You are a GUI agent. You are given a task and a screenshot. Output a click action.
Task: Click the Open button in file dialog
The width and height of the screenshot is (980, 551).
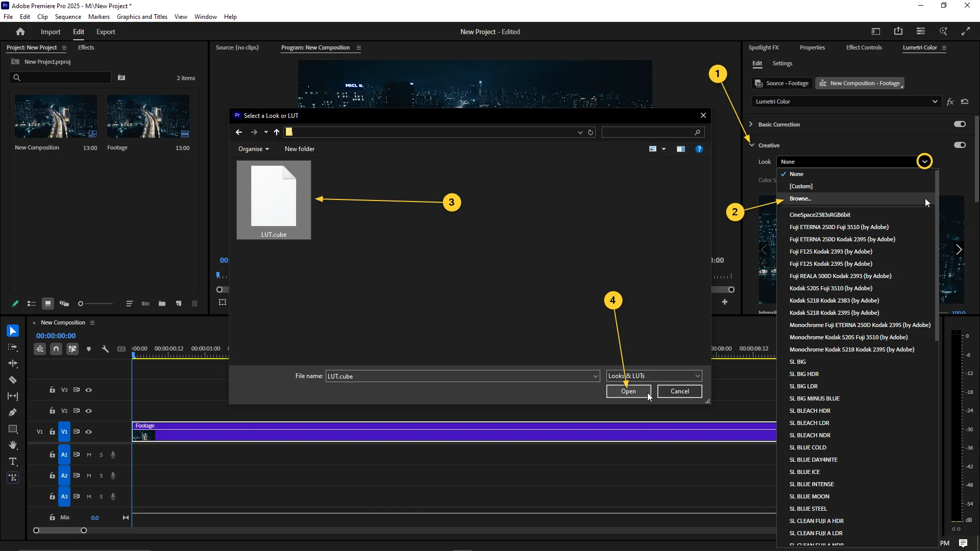click(x=628, y=391)
